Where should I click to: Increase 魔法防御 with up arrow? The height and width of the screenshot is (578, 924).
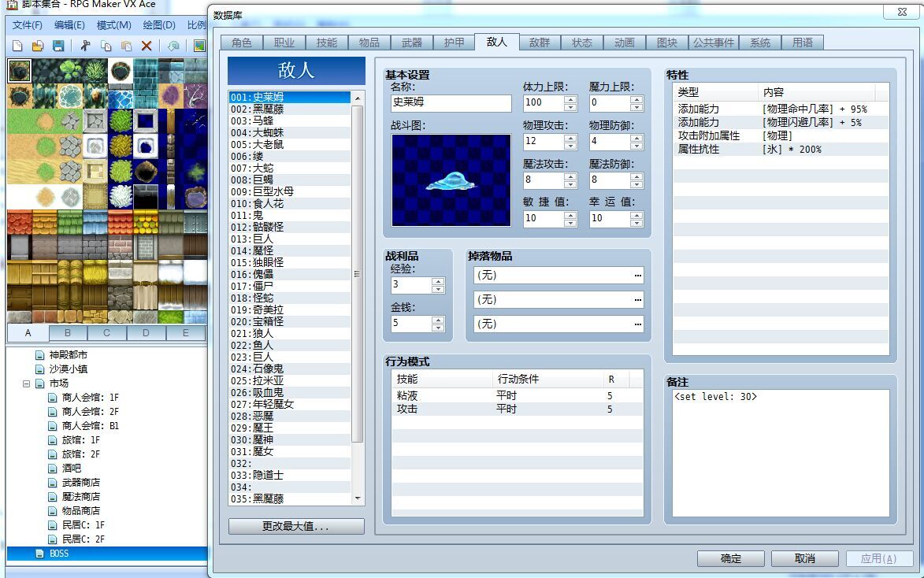tap(636, 176)
